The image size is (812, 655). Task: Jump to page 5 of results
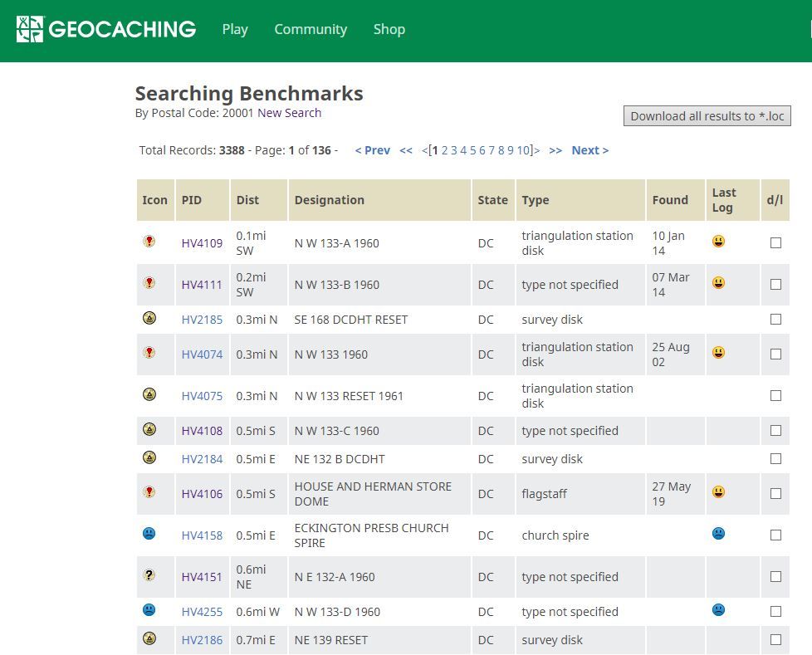click(x=472, y=150)
